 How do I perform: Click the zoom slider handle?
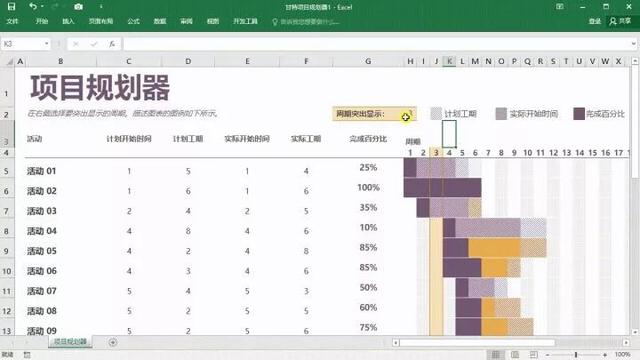pyautogui.click(x=576, y=355)
